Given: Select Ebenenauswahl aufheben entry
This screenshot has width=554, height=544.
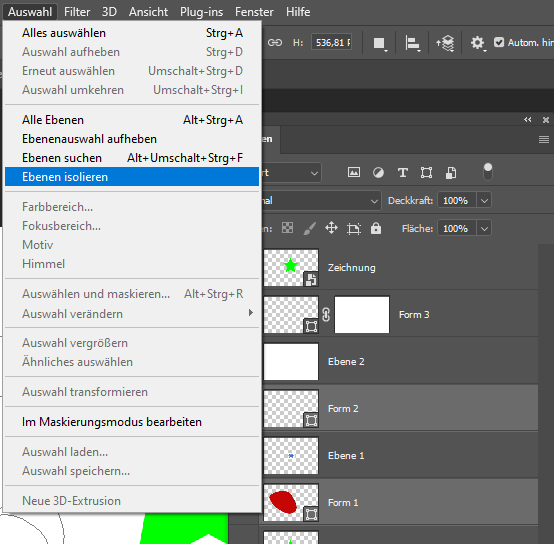Looking at the screenshot, I should (x=132, y=139).
